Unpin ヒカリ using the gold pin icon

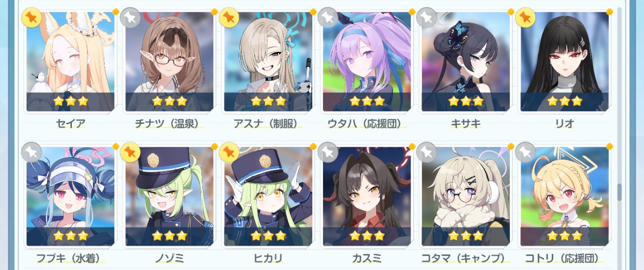[229, 152]
